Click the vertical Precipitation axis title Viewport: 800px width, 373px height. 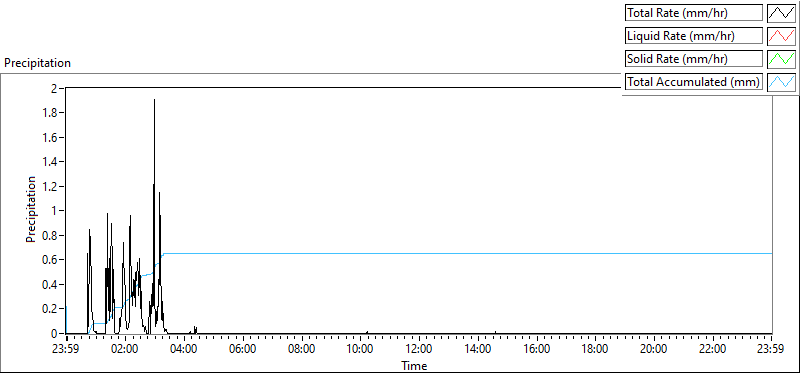(x=31, y=209)
